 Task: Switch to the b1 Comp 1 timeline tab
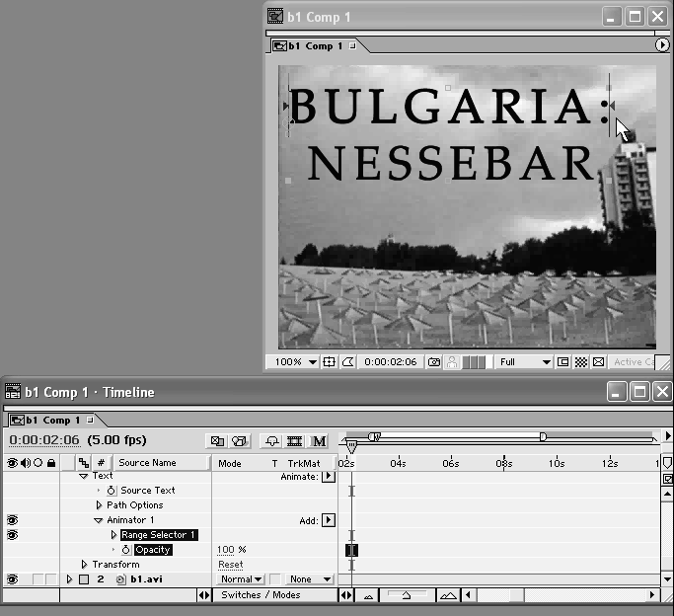coord(49,420)
